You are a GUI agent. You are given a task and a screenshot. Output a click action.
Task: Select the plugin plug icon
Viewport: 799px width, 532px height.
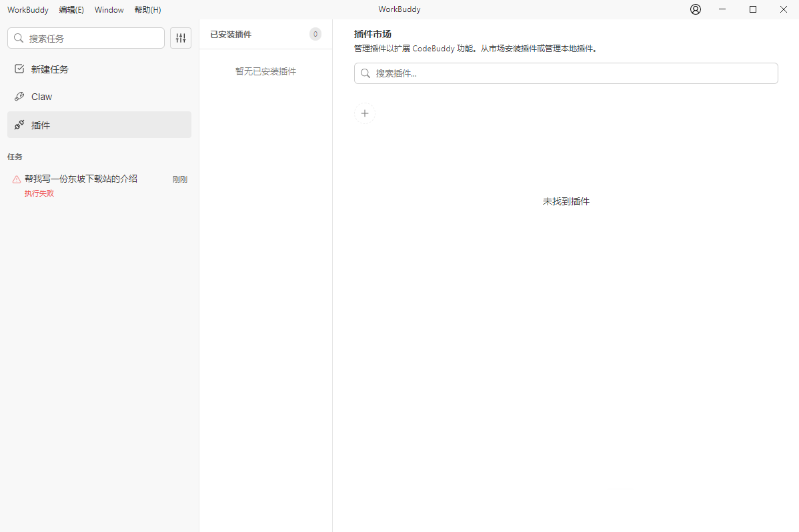click(19, 125)
